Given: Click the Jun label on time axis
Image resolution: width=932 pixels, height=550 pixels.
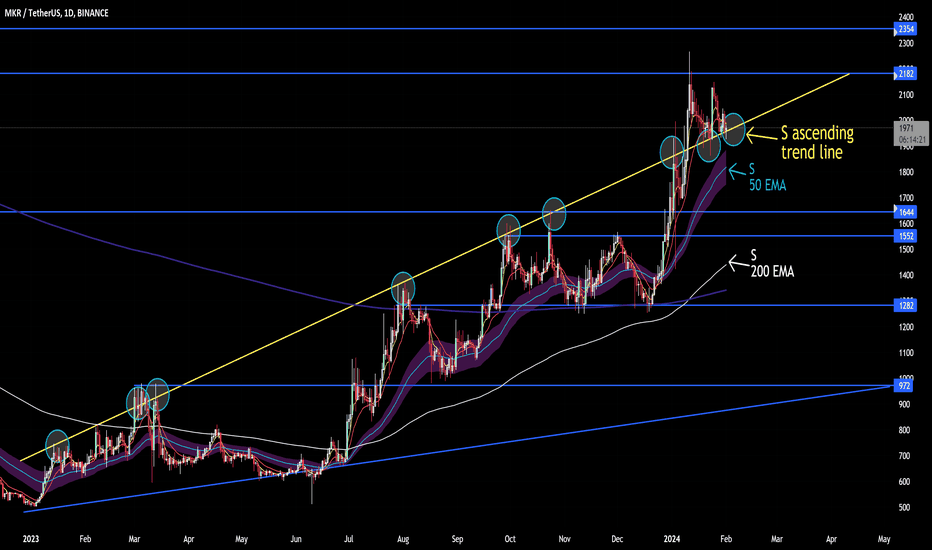Looking at the screenshot, I should [296, 539].
